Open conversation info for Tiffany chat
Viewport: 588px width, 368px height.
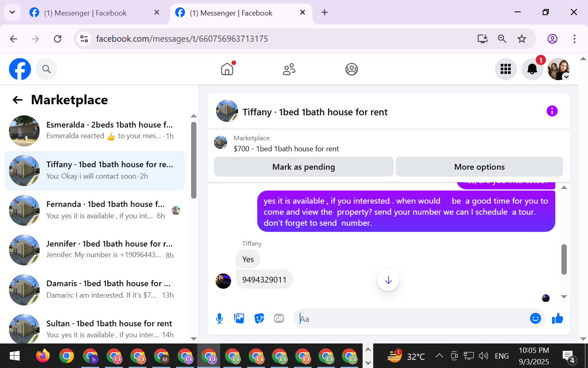(552, 111)
